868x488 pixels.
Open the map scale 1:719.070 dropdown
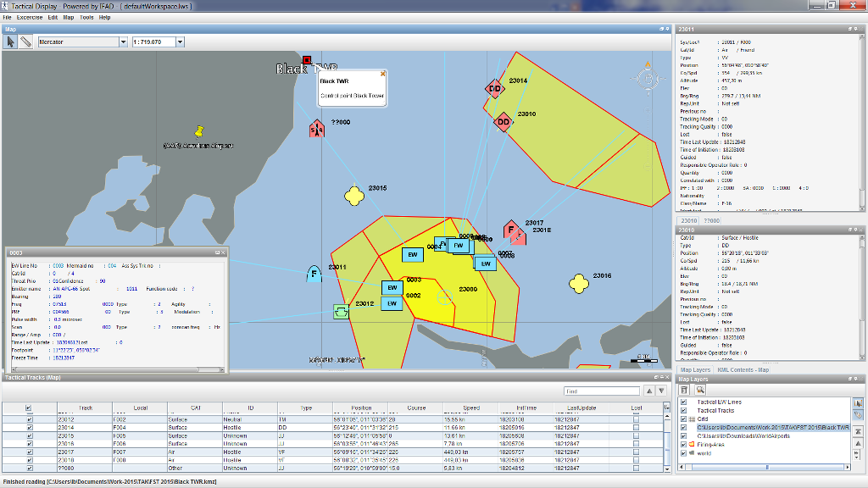pos(181,42)
